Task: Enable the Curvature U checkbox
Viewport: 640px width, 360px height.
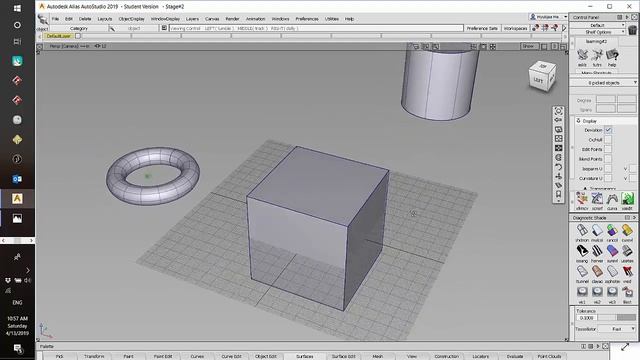Action: [x=608, y=178]
